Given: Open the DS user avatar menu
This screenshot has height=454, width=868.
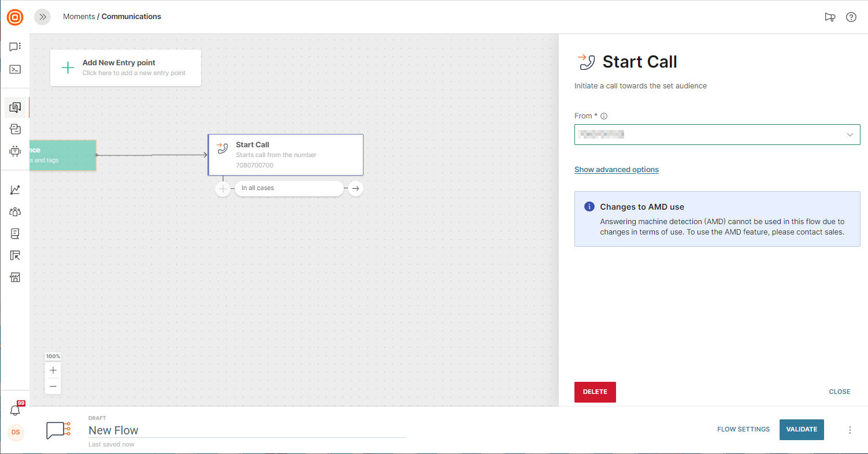Looking at the screenshot, I should coord(16,433).
